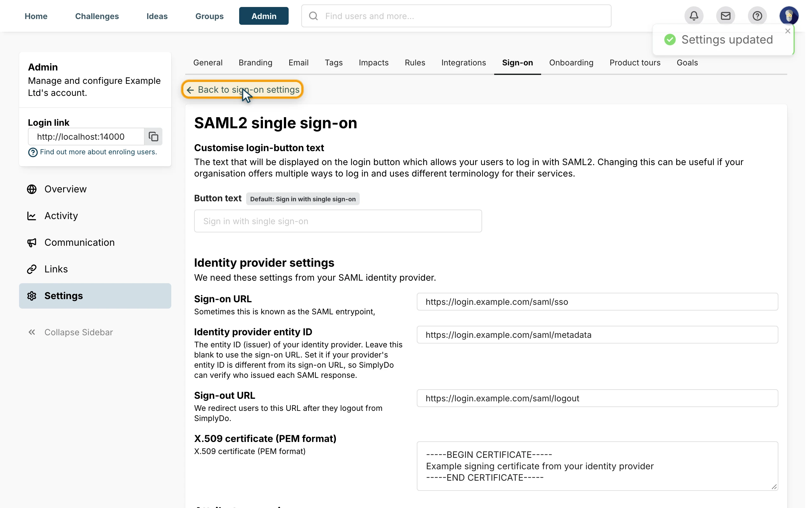Click the Links chain icon
This screenshot has height=508, width=812.
[x=32, y=269]
